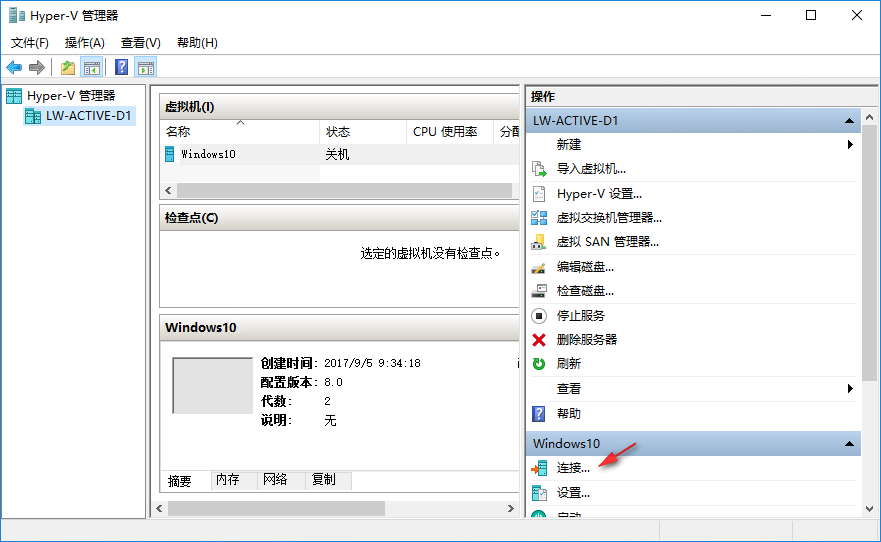Viewport: 881px width, 542px height.
Task: Open the 查看(V) menu
Action: tap(140, 43)
